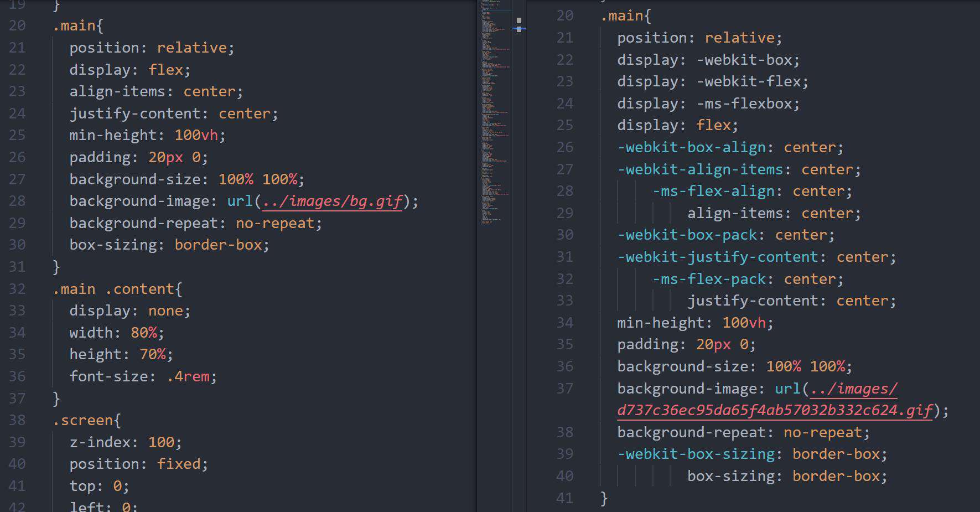Viewport: 980px width, 512px height.
Task: Click '-webkit-justify-content: center;' line
Action: pyautogui.click(x=756, y=257)
